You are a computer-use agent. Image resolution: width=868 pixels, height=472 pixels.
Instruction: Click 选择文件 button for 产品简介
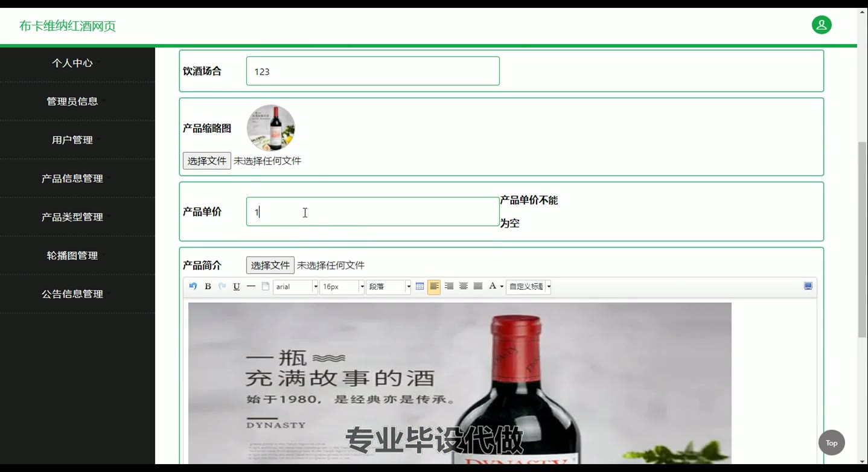tap(270, 265)
